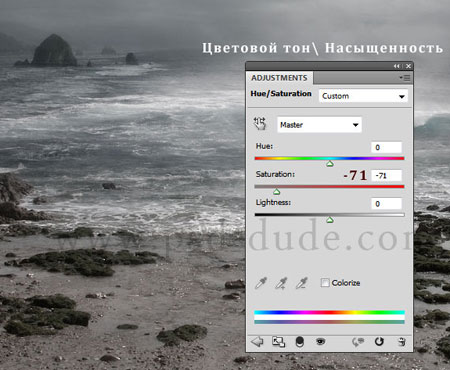
Task: Click the Lightness value field
Action: point(386,204)
